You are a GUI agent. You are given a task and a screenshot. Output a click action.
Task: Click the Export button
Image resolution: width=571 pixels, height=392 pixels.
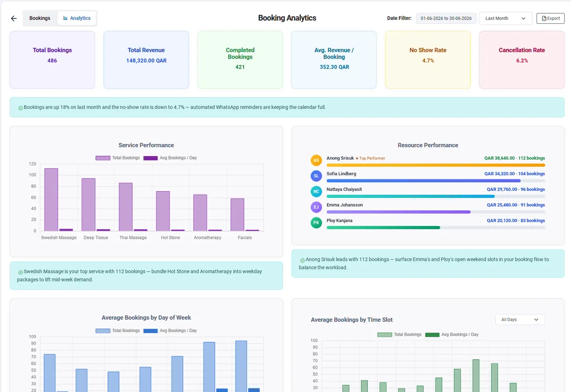click(551, 18)
